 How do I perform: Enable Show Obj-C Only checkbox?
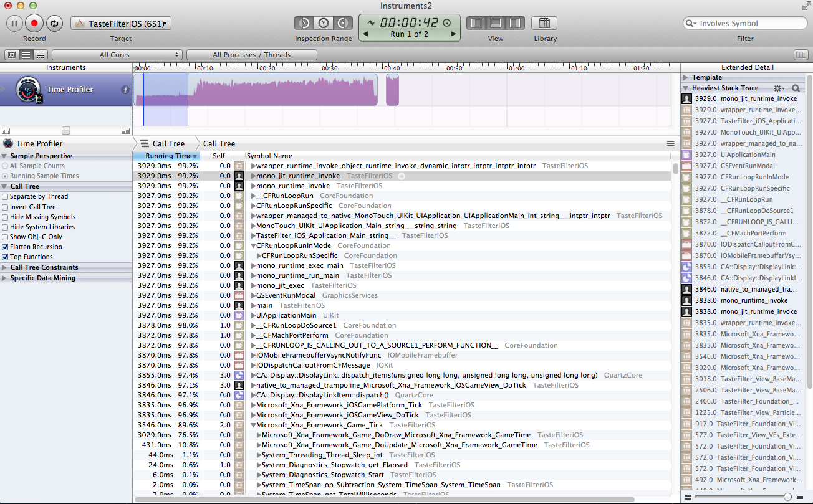click(x=6, y=237)
